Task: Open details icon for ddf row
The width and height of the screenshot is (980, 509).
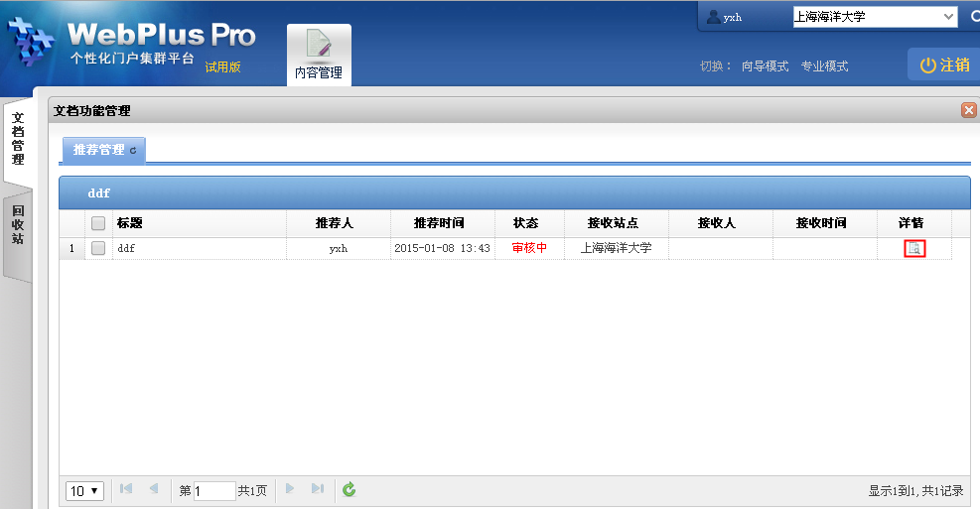Action: pos(914,249)
